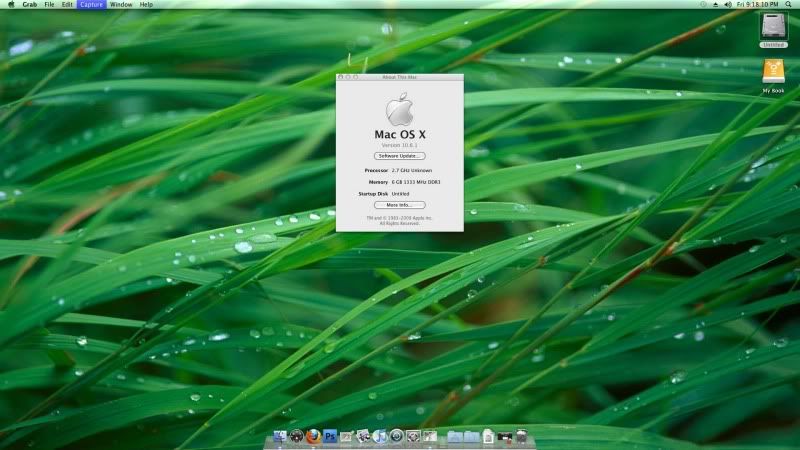Click the Startup Disk value 'Untitled'
Screen dimensions: 800x450
[x=401, y=194]
